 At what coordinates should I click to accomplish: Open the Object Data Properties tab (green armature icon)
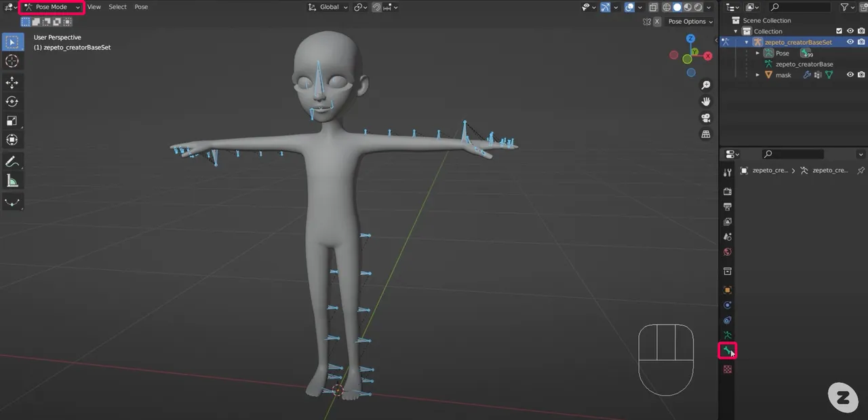(x=727, y=335)
